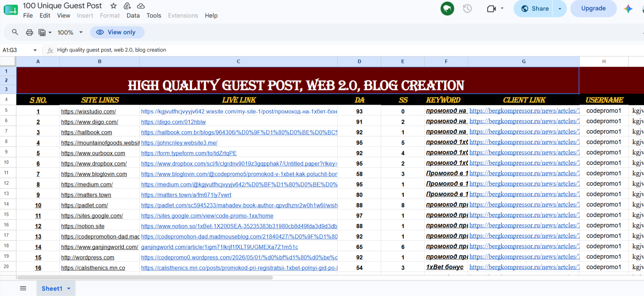Open the https://diigo.com/012hblw live link
This screenshot has height=296, width=644.
[174, 122]
